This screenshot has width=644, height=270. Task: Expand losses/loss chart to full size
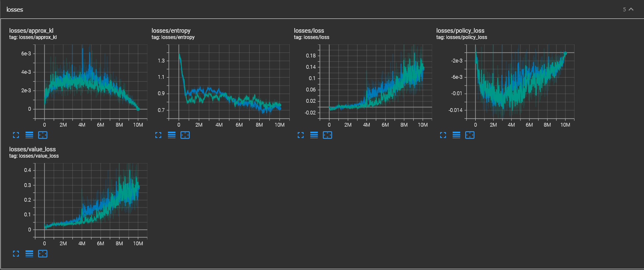(x=301, y=135)
